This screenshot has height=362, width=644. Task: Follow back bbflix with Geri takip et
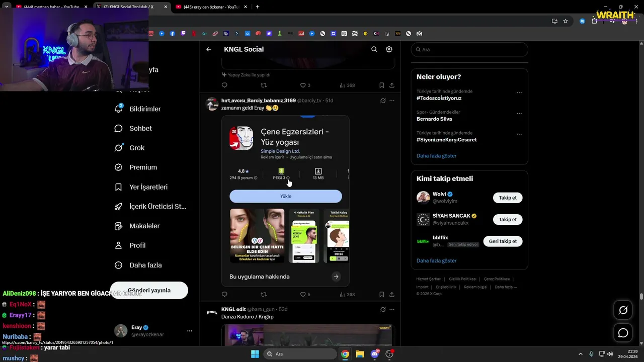point(503,241)
